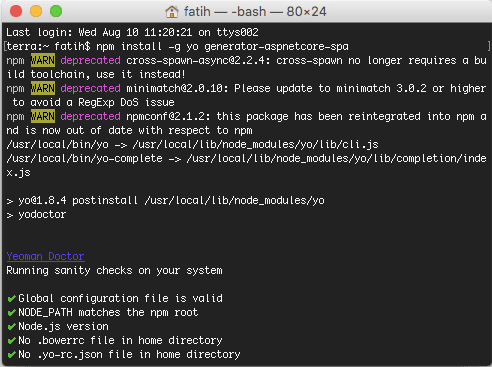Click the checkmark next to No .yo-rc.json file

11,354
